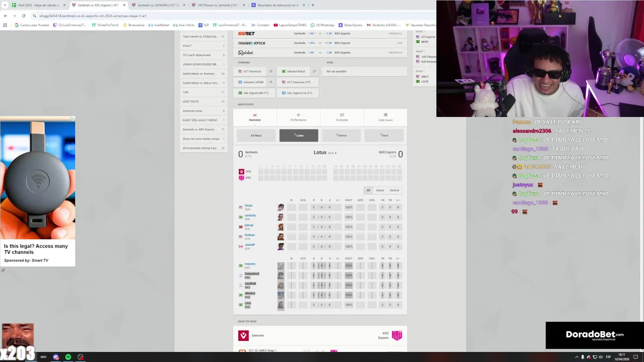
Task: Click Economy money icon
Action: coord(342,115)
